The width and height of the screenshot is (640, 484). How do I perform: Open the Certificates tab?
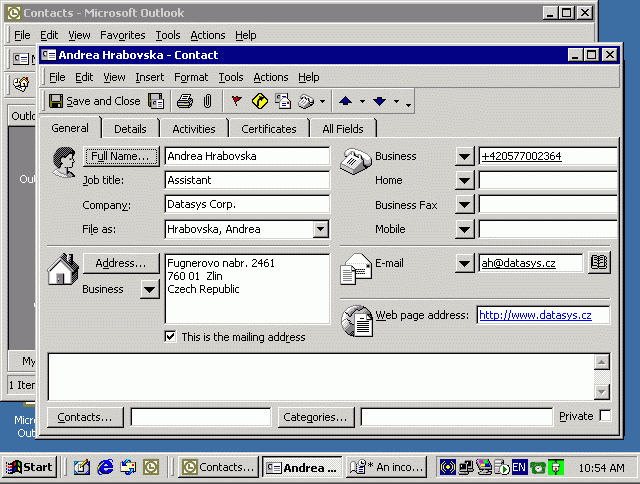click(269, 129)
